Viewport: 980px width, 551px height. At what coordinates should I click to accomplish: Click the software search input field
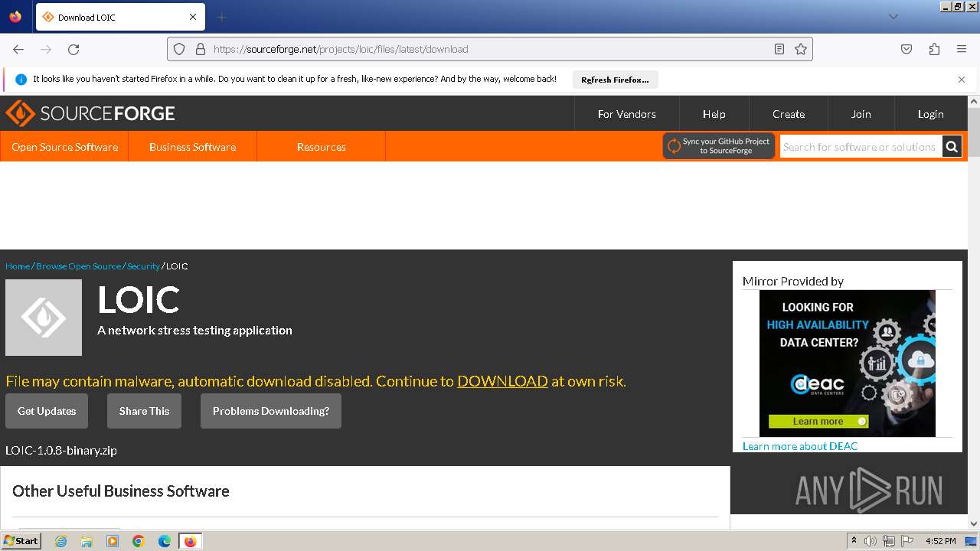tap(861, 147)
